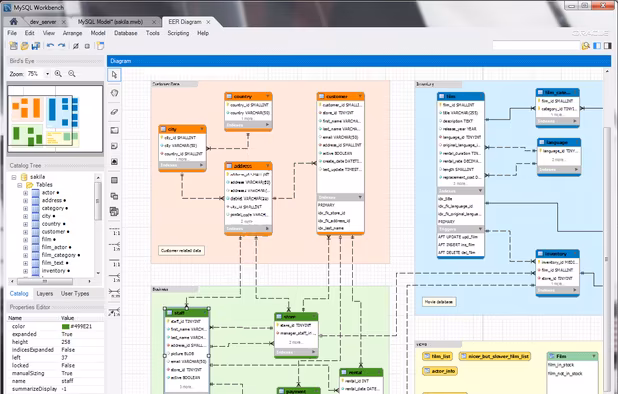Select the eraser tool

click(114, 112)
